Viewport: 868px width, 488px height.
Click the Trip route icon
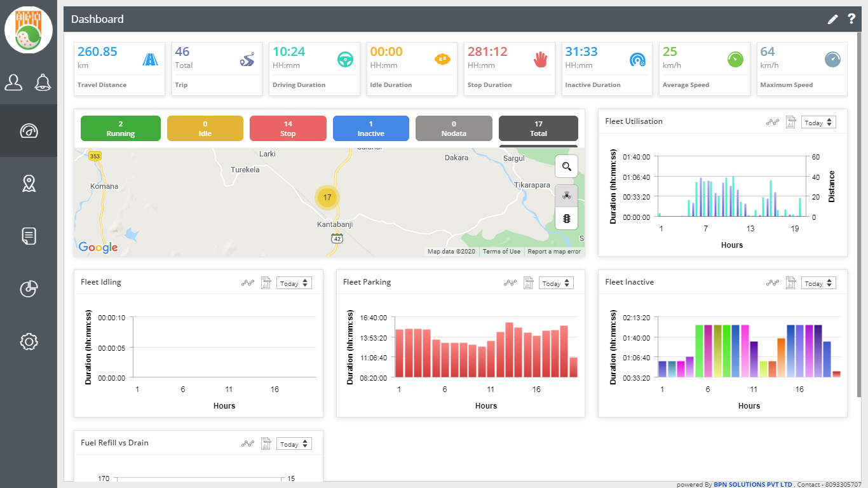click(247, 60)
